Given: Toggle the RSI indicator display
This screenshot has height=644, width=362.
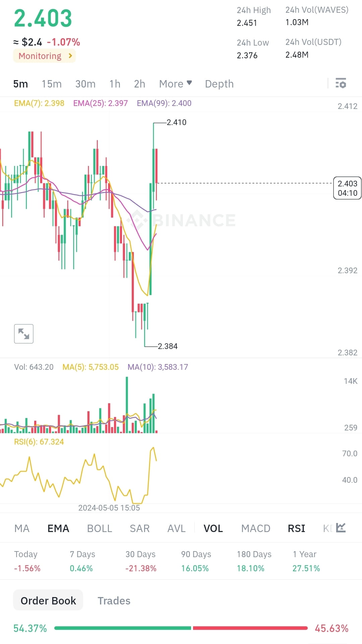Looking at the screenshot, I should (x=296, y=528).
